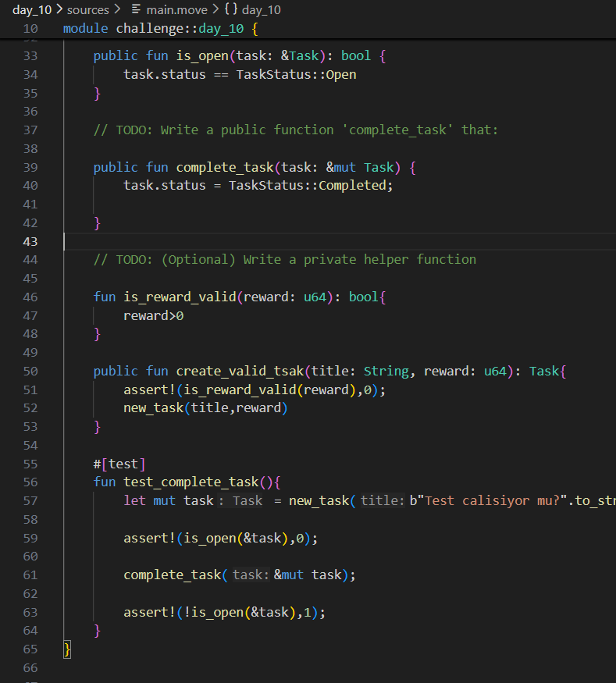Click the String type on line 50
The width and height of the screenshot is (616, 683).
pyautogui.click(x=386, y=372)
